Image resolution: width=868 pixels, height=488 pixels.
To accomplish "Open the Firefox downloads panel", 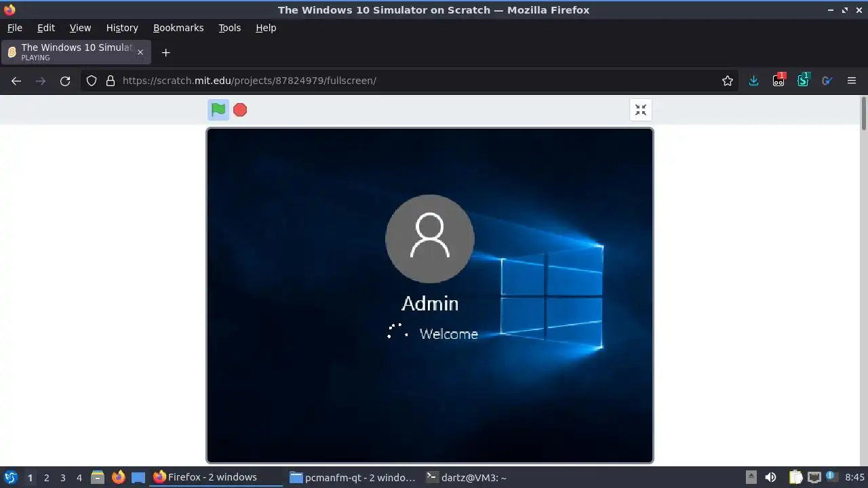I will tap(753, 81).
